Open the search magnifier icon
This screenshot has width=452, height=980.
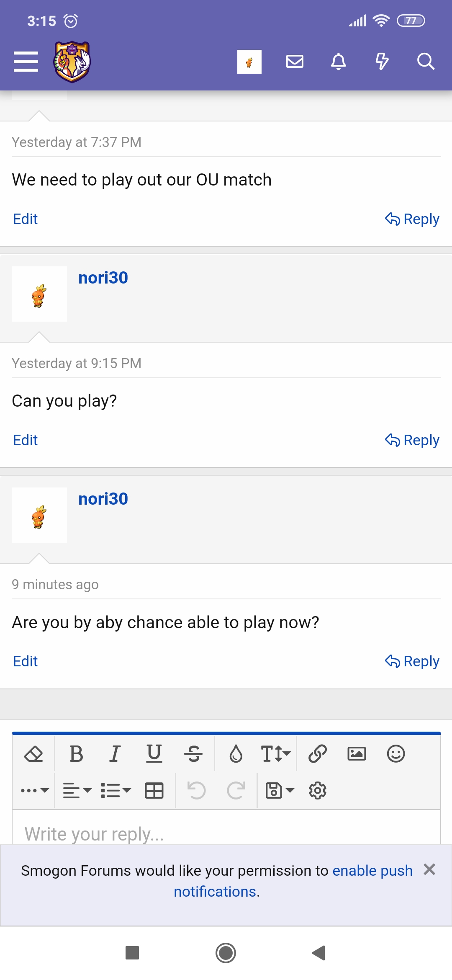coord(426,62)
